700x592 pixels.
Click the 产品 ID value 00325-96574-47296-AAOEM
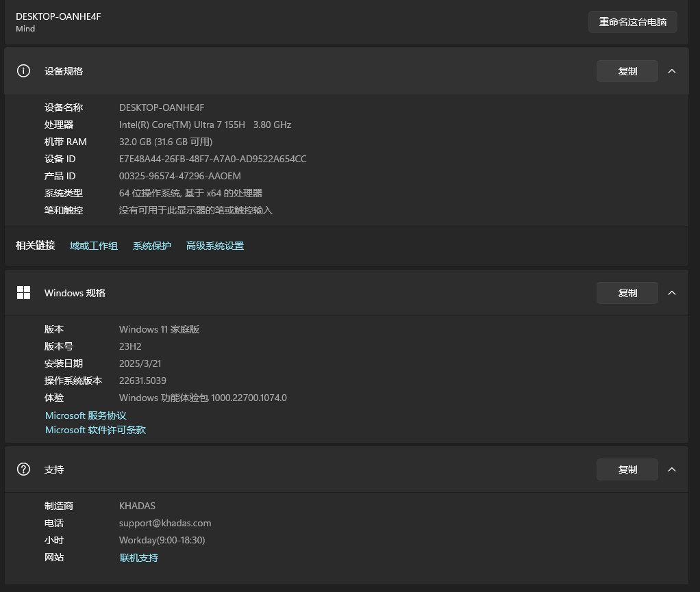179,176
